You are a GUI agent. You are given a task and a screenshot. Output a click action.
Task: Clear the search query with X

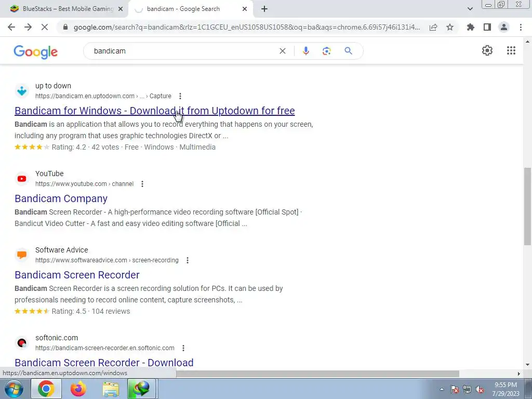coord(282,51)
